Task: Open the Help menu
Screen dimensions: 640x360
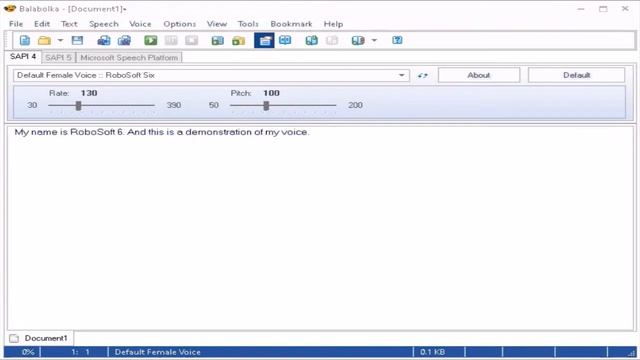Action: (x=333, y=24)
